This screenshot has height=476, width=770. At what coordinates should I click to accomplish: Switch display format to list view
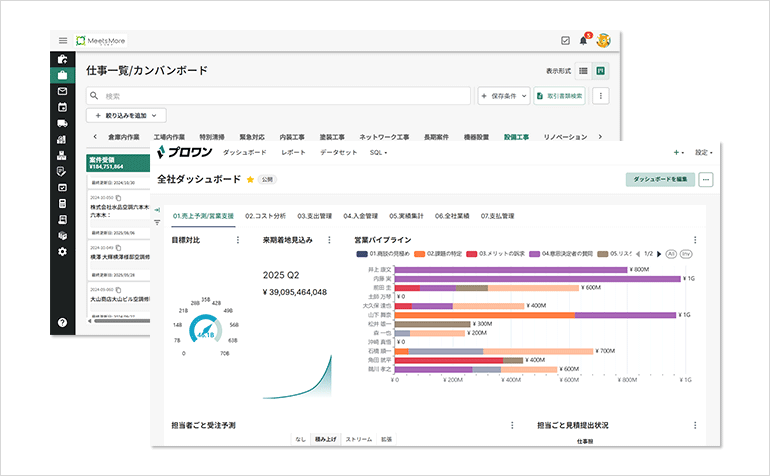pyautogui.click(x=584, y=71)
